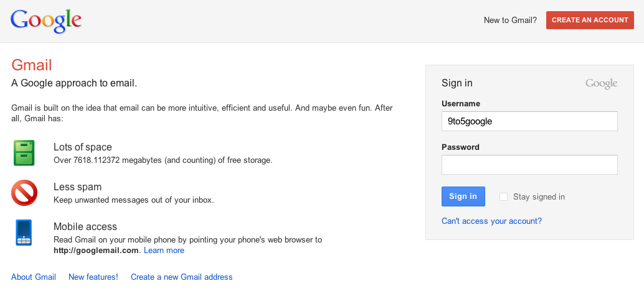
Task: Click the bold http://googlemail.com text
Action: [x=96, y=251]
